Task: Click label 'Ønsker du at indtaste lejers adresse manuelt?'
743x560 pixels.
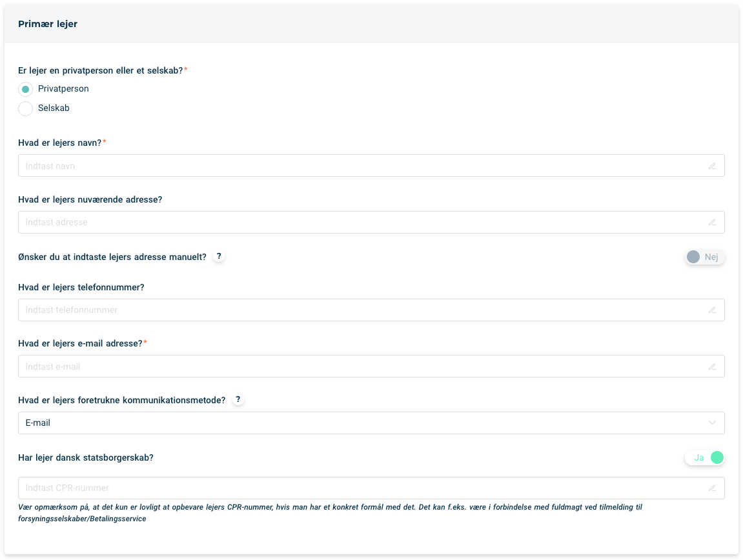Action: (112, 257)
